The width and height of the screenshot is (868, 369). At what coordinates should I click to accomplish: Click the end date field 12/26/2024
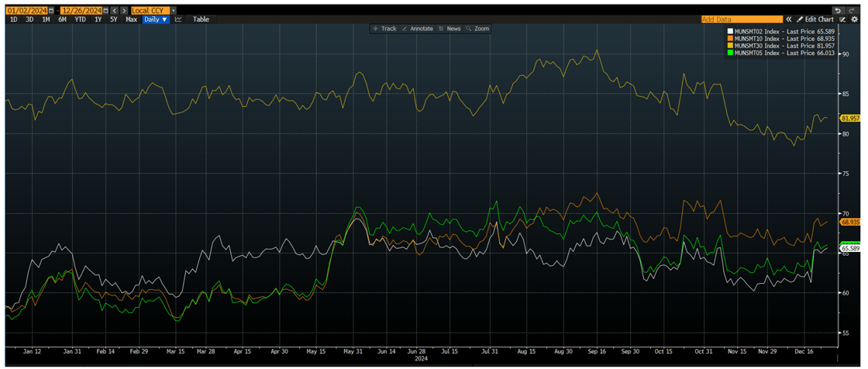(x=81, y=11)
